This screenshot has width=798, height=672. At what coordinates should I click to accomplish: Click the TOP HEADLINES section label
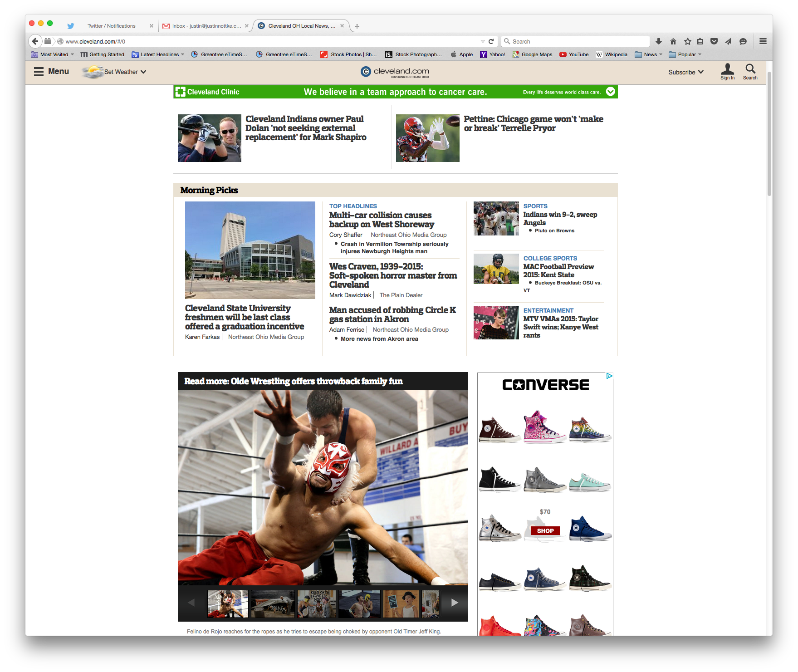(353, 206)
